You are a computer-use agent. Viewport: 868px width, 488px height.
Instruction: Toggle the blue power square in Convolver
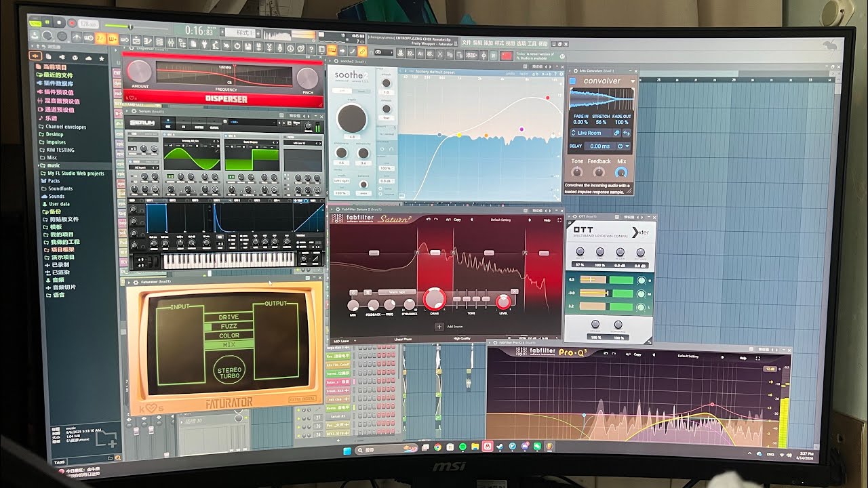coord(572,81)
